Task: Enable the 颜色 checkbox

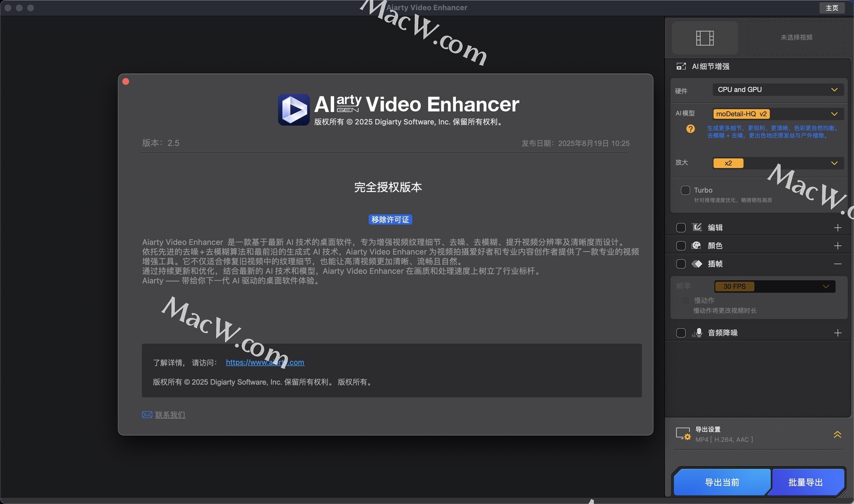Action: click(681, 246)
